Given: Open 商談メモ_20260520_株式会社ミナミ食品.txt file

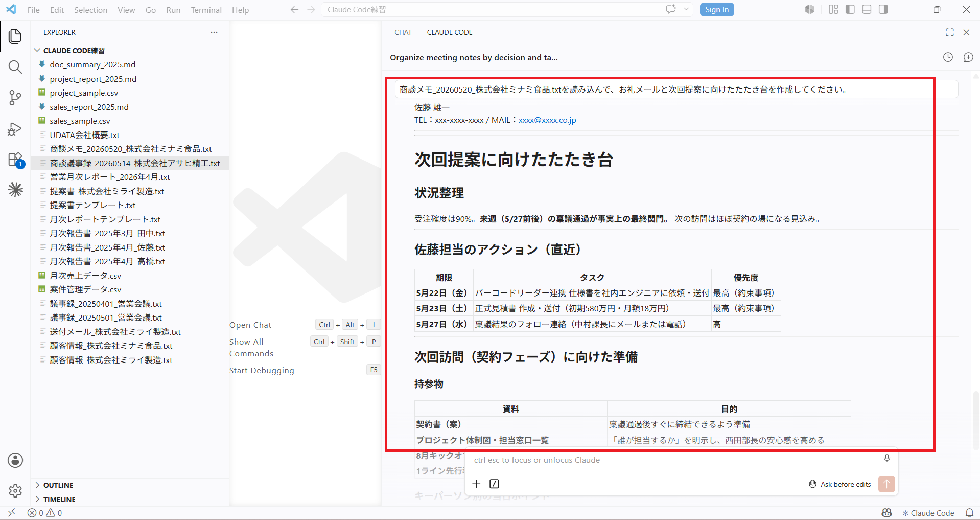Looking at the screenshot, I should click(x=130, y=149).
